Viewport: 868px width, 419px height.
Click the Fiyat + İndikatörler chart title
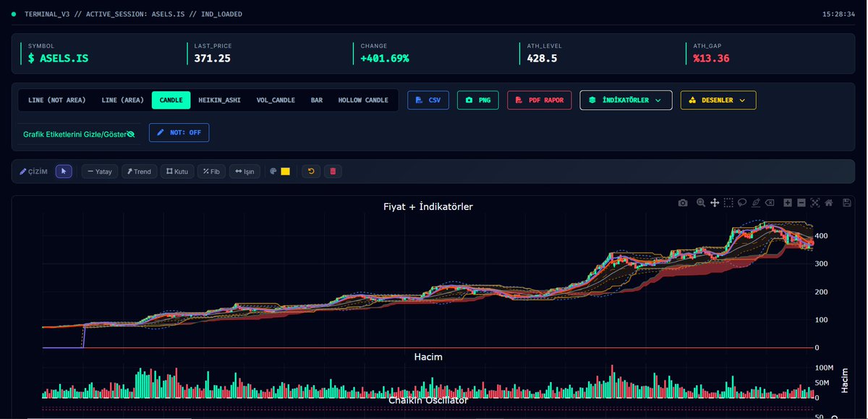[428, 206]
